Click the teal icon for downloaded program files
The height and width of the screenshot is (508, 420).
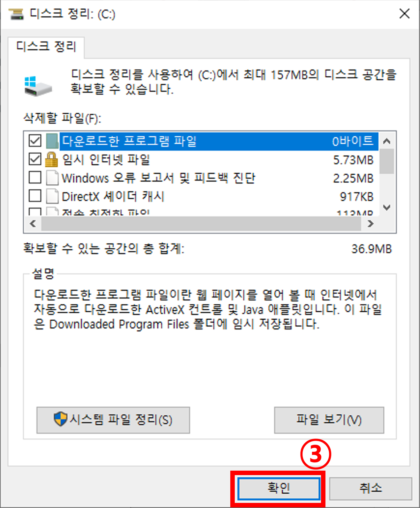coord(52,141)
